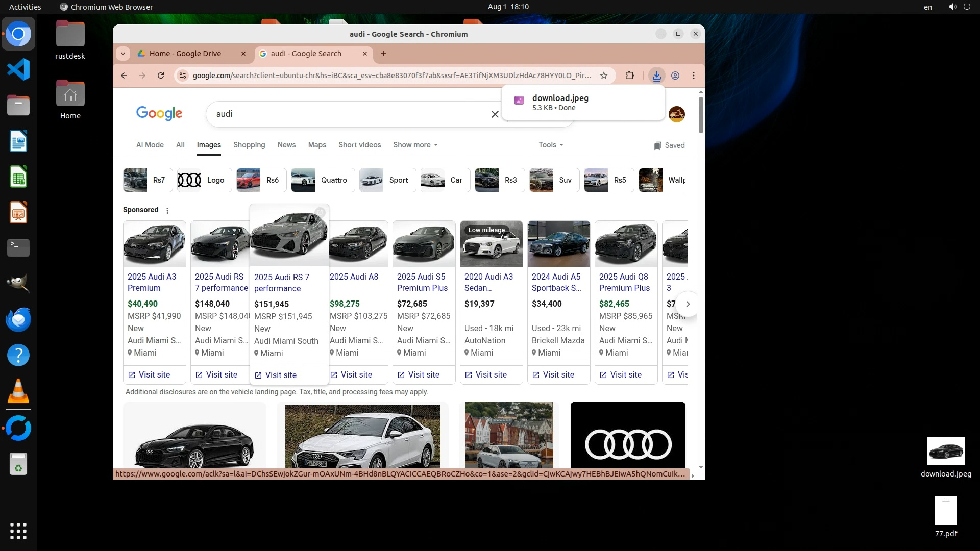The height and width of the screenshot is (551, 980).
Task: Switch to the Shopping results tab
Action: (249, 145)
